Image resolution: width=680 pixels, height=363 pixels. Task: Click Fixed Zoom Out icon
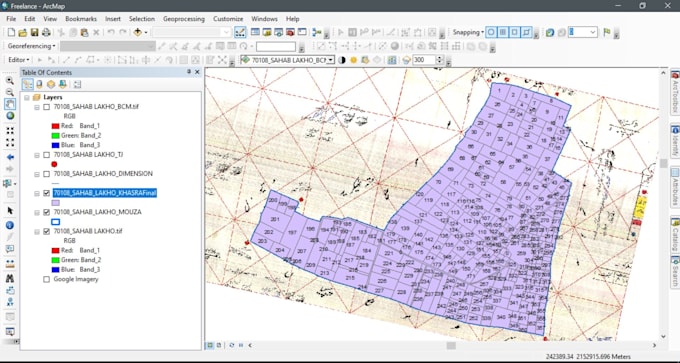10,143
